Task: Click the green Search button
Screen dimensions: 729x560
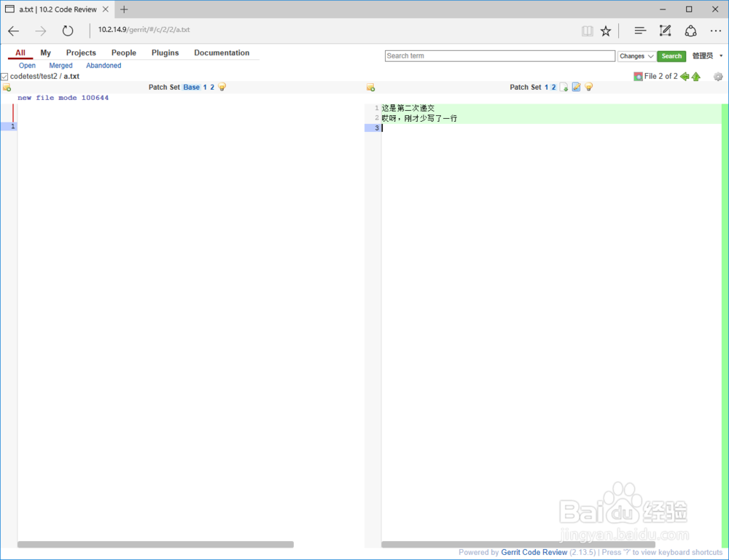Action: pos(671,56)
